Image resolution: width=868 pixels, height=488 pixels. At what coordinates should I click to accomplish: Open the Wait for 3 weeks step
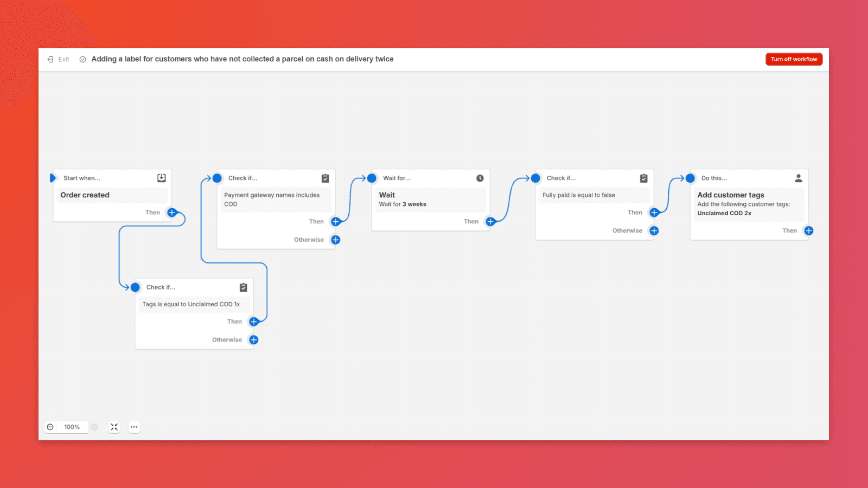pos(430,200)
